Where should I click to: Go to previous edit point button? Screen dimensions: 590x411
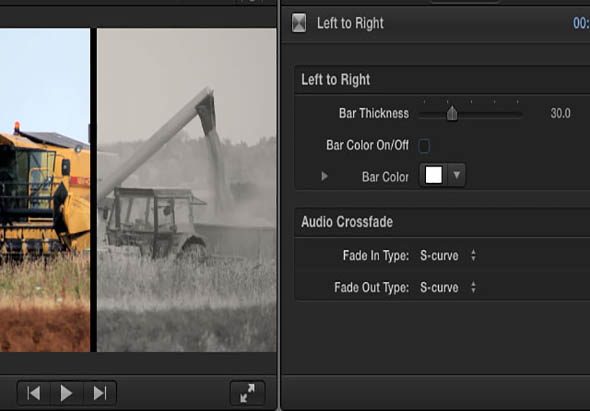[33, 393]
